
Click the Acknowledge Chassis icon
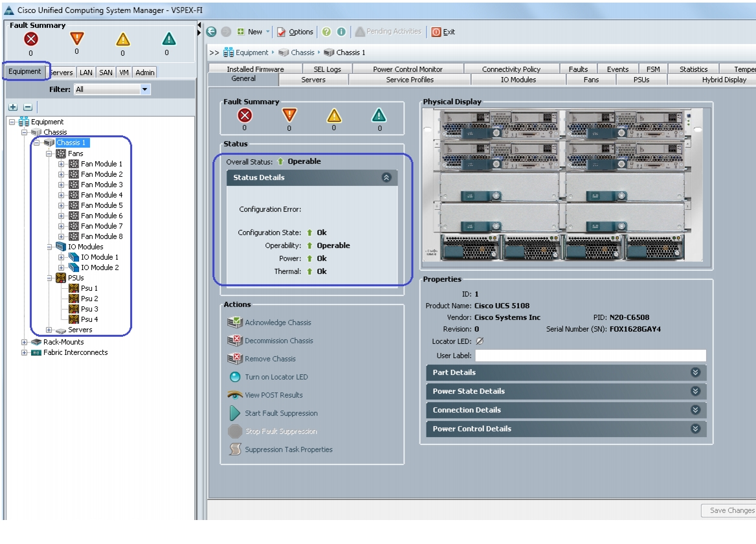(x=235, y=322)
